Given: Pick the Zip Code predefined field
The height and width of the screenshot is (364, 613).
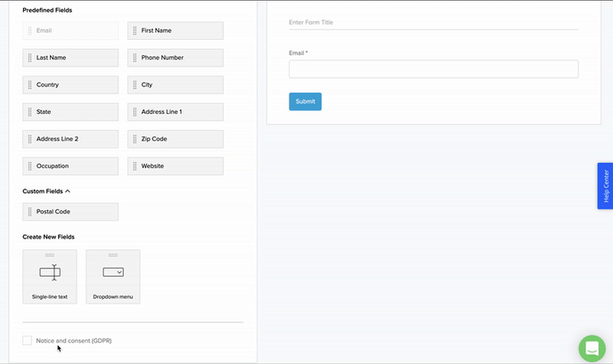Looking at the screenshot, I should [x=176, y=139].
